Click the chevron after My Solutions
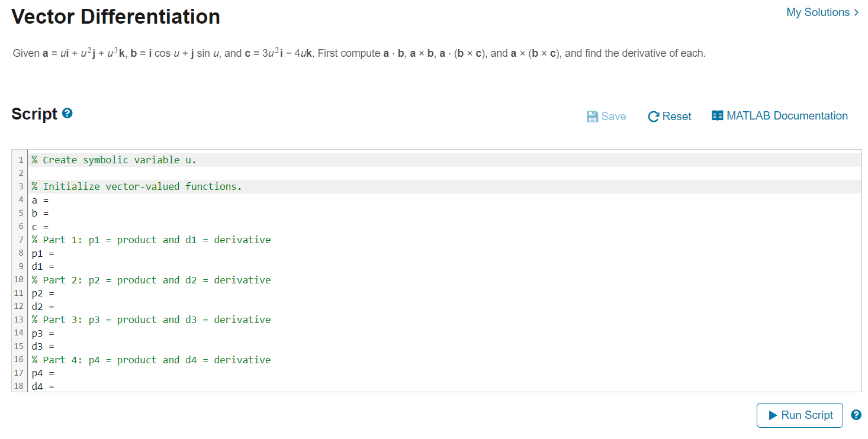Screen dimensions: 868x439 coord(856,12)
